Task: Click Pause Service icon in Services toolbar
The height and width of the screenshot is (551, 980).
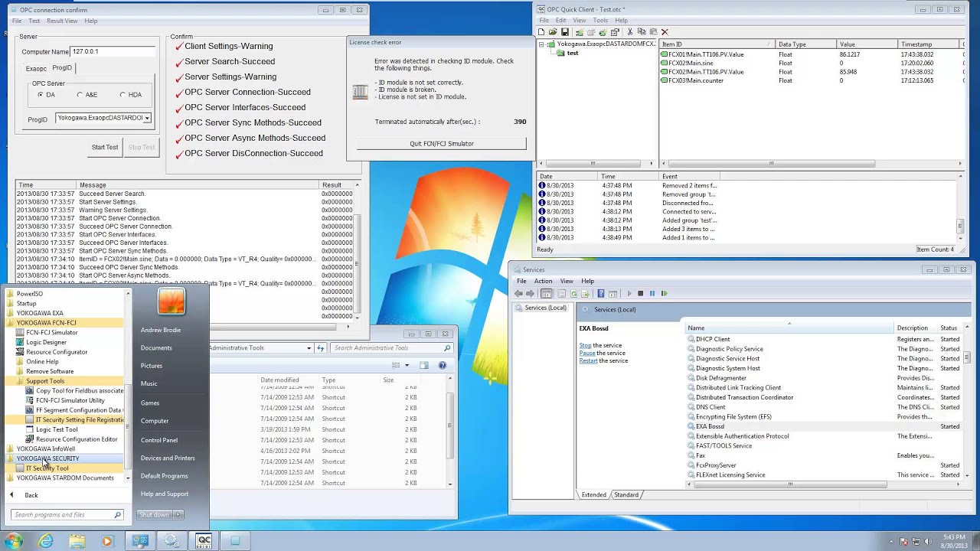Action: point(652,293)
